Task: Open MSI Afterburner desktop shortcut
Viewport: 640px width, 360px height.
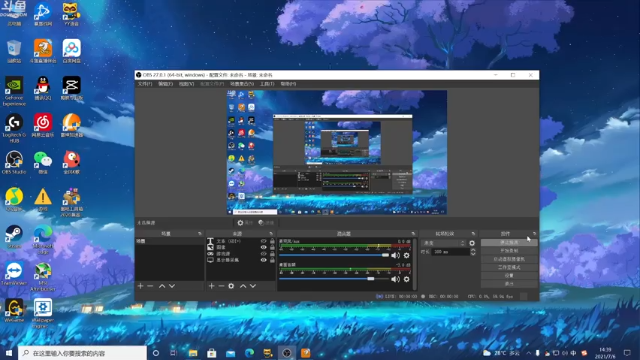Action: point(43,277)
